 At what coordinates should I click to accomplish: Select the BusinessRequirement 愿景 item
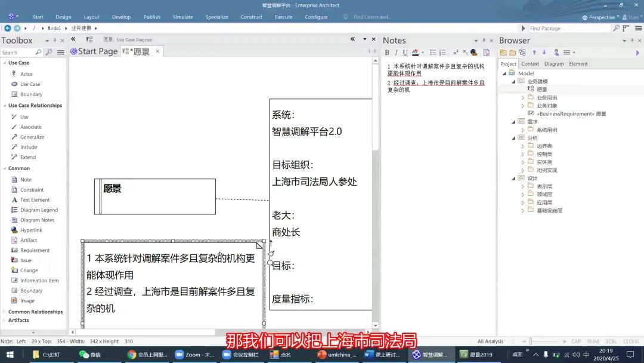pos(571,114)
